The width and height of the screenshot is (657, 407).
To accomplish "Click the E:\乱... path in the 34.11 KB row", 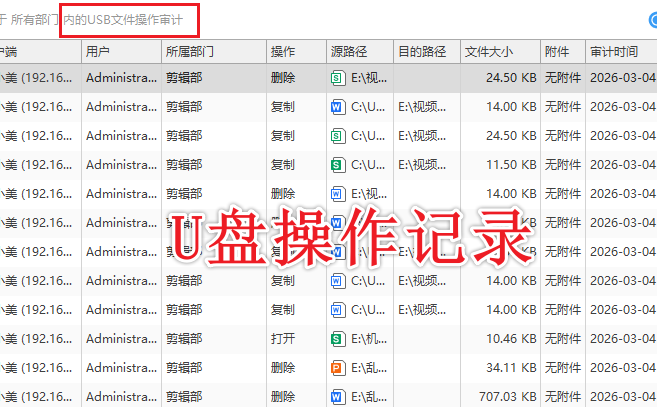I will click(x=369, y=368).
